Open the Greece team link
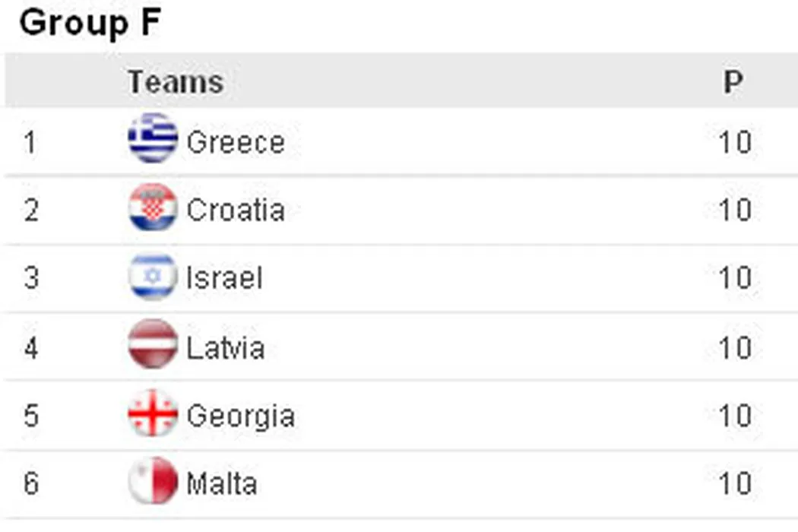798x532 pixels. click(236, 142)
